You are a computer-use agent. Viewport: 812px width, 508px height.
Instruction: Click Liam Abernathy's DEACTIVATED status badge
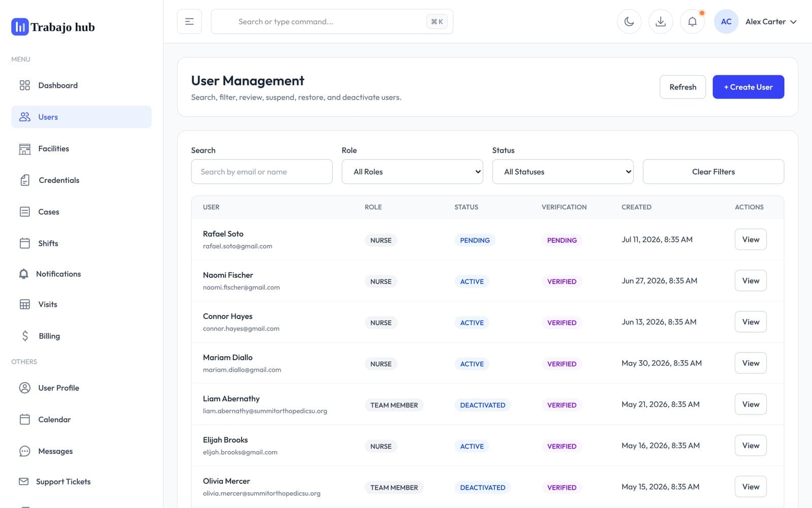coord(483,405)
